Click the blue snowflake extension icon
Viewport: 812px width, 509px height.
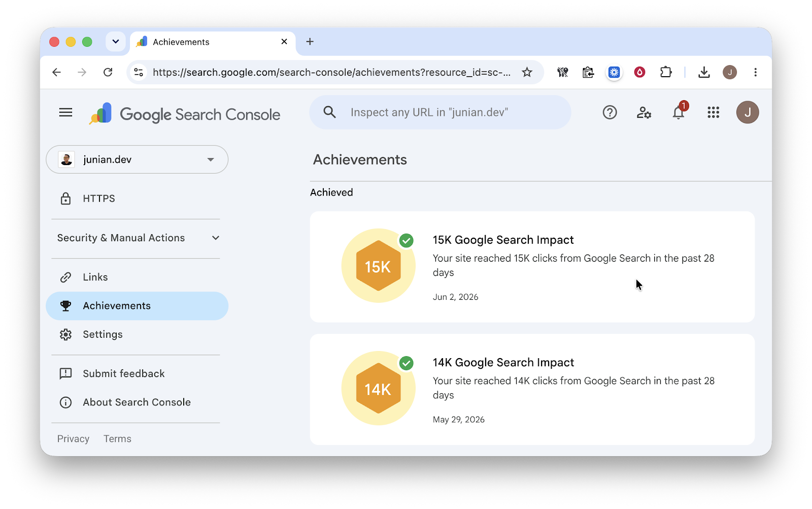tap(614, 72)
